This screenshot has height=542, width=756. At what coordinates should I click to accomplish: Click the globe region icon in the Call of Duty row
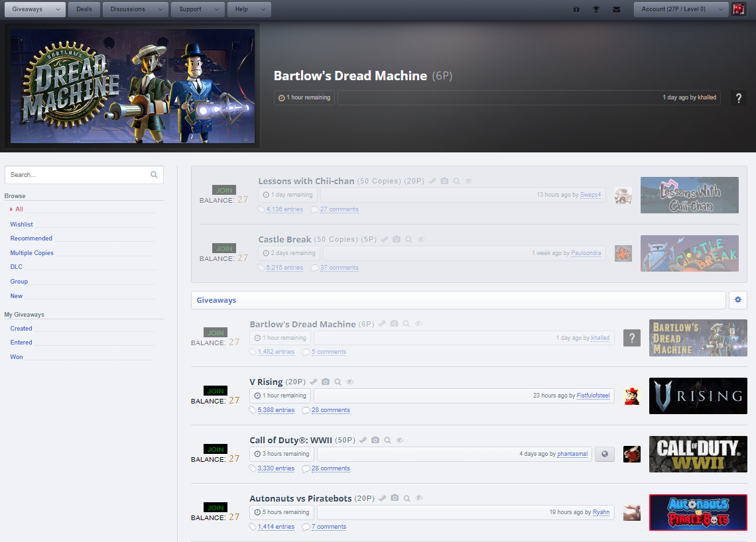605,454
